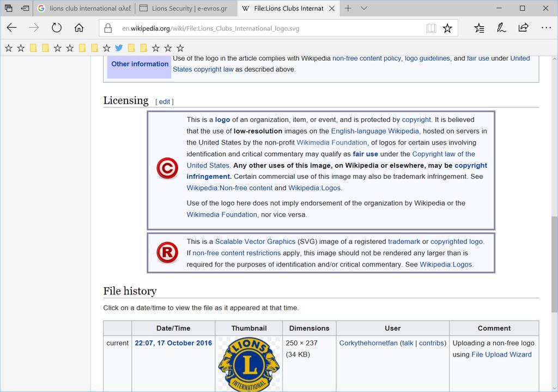Add web notes with the pen icon
This screenshot has width=558, height=392.
pos(501,28)
